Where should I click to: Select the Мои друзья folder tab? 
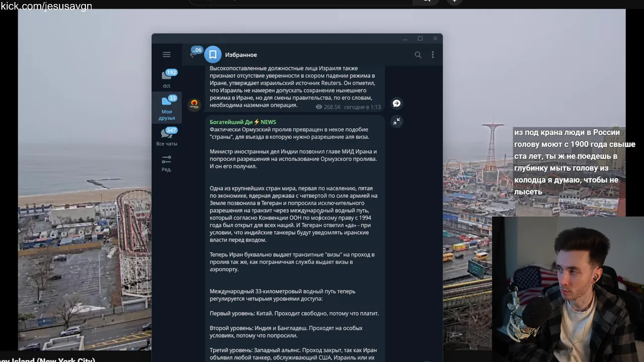coord(167,108)
